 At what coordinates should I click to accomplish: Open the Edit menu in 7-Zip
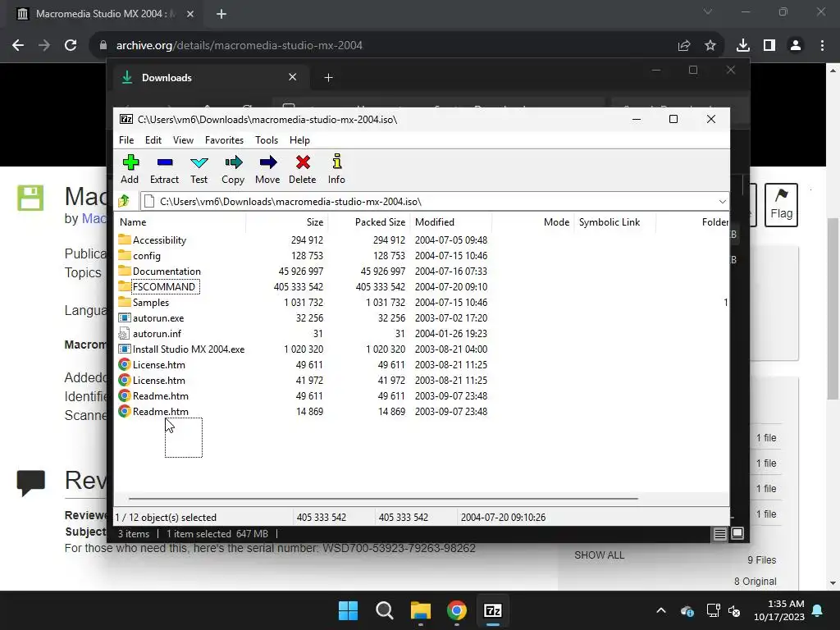(x=153, y=139)
